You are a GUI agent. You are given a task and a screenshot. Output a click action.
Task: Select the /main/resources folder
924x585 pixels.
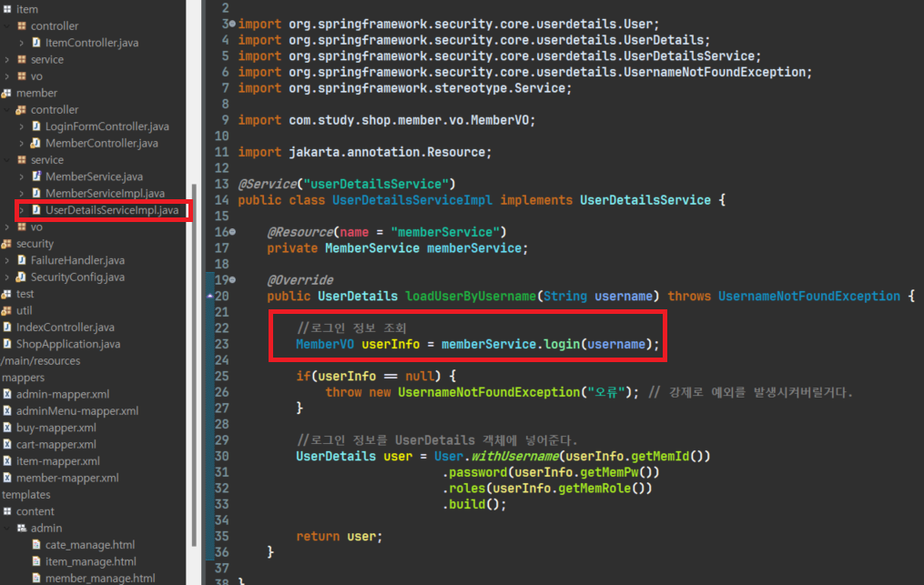(40, 360)
